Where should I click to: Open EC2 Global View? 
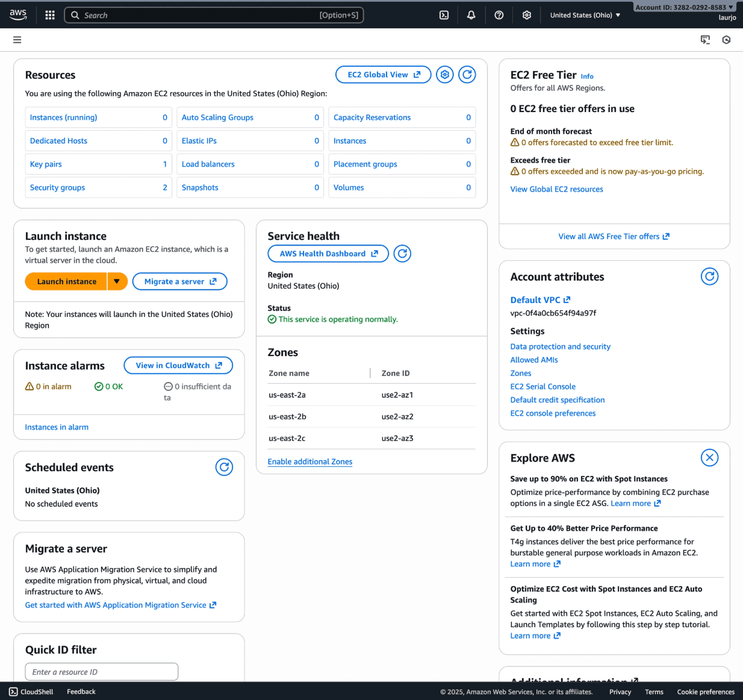pos(384,75)
